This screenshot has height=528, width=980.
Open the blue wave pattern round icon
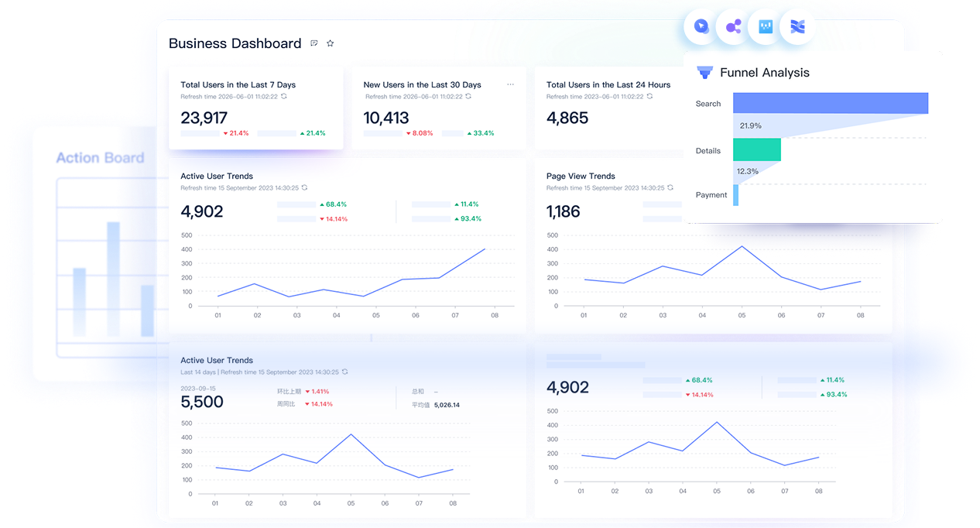pos(797,27)
